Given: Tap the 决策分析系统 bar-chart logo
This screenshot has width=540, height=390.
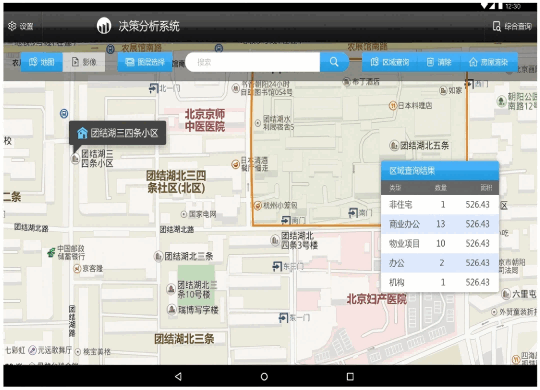Looking at the screenshot, I should coord(104,26).
